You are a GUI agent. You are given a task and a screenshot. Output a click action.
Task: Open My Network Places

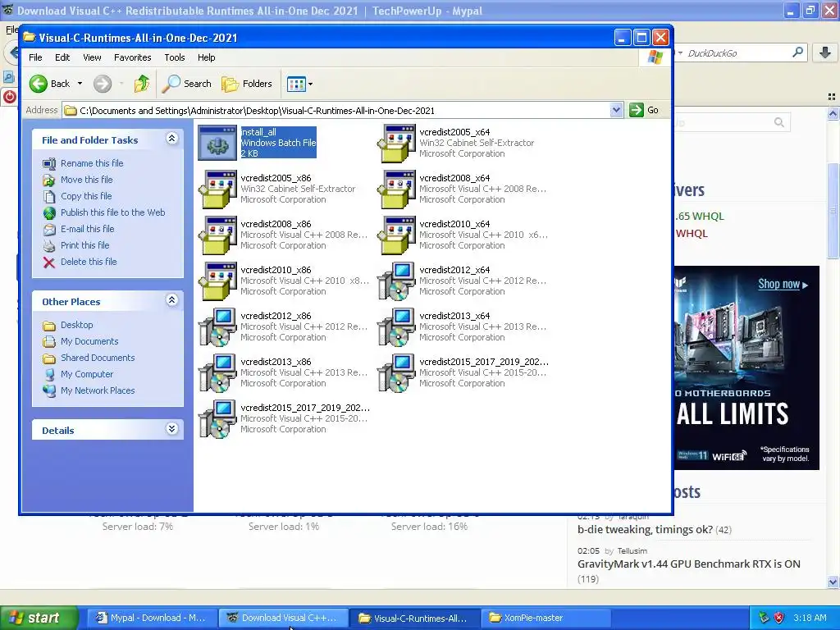98,390
